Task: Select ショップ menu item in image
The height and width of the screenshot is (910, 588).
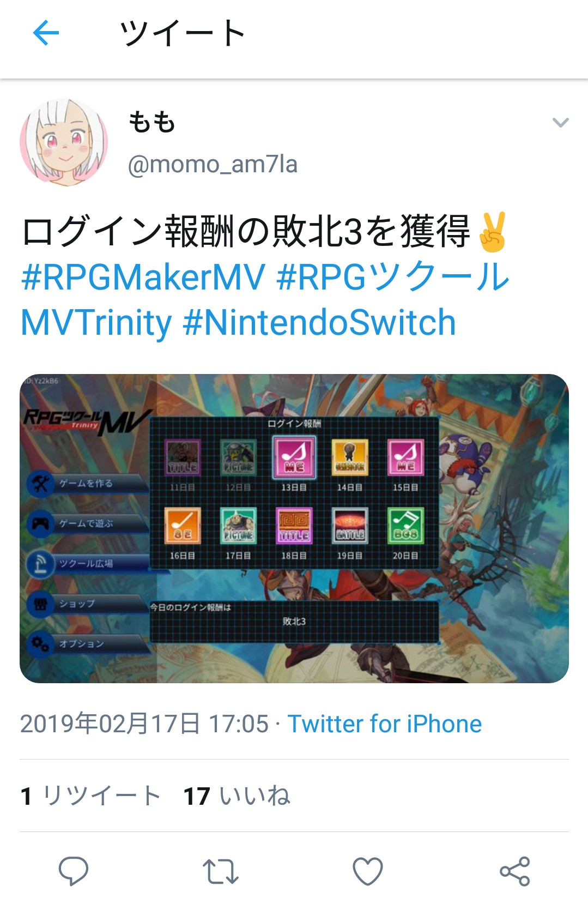Action: coord(87,604)
